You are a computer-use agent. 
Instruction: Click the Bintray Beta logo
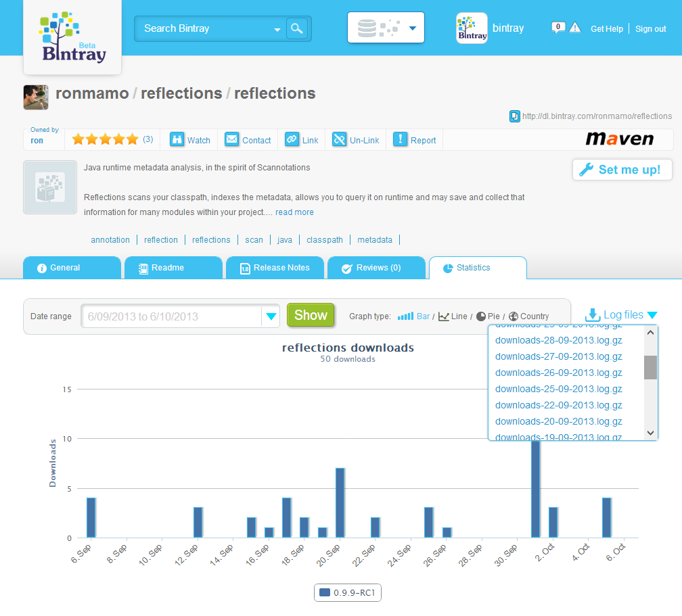pos(72,37)
